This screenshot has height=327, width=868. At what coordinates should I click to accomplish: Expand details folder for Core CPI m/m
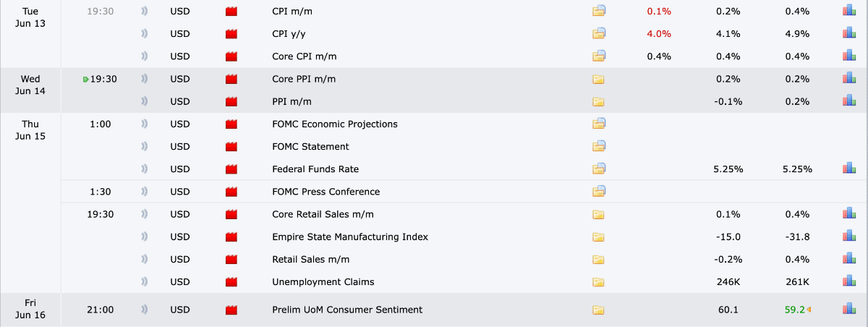tap(598, 56)
